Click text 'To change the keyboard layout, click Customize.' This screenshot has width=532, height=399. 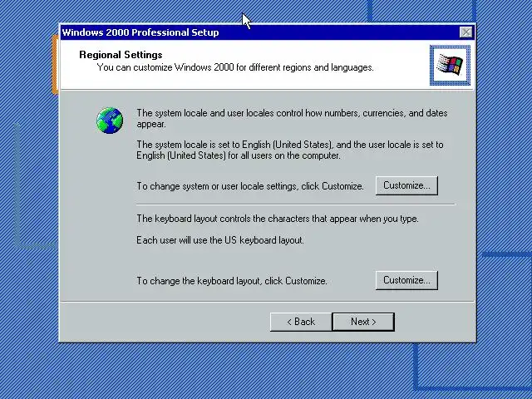[232, 281]
